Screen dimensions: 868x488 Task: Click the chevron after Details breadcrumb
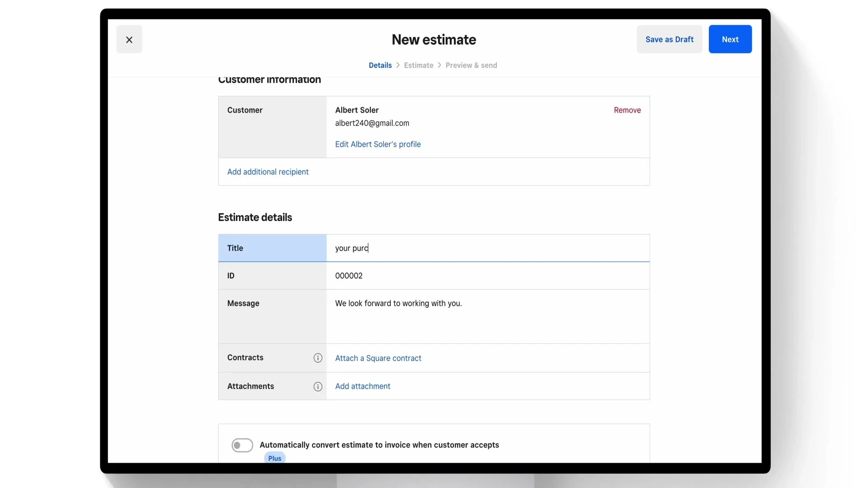[x=398, y=65]
